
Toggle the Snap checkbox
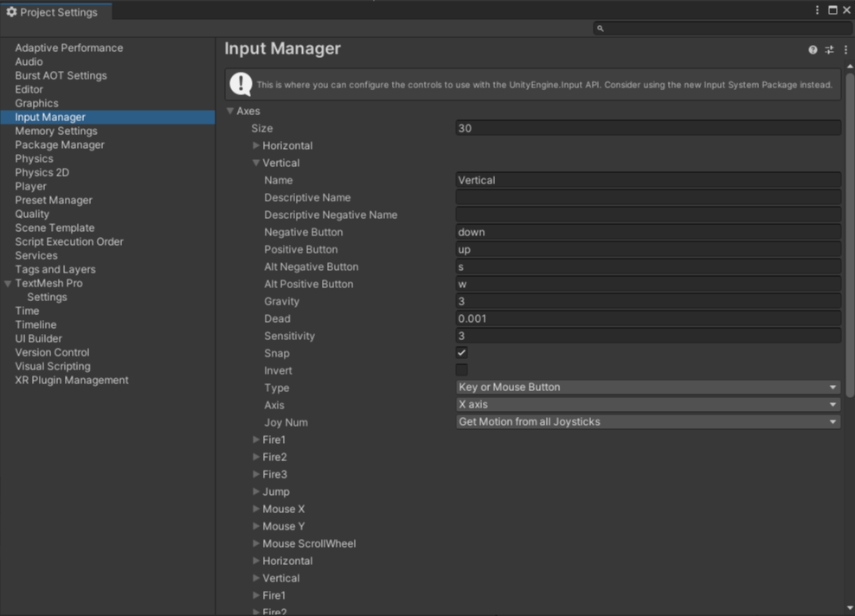tap(462, 353)
